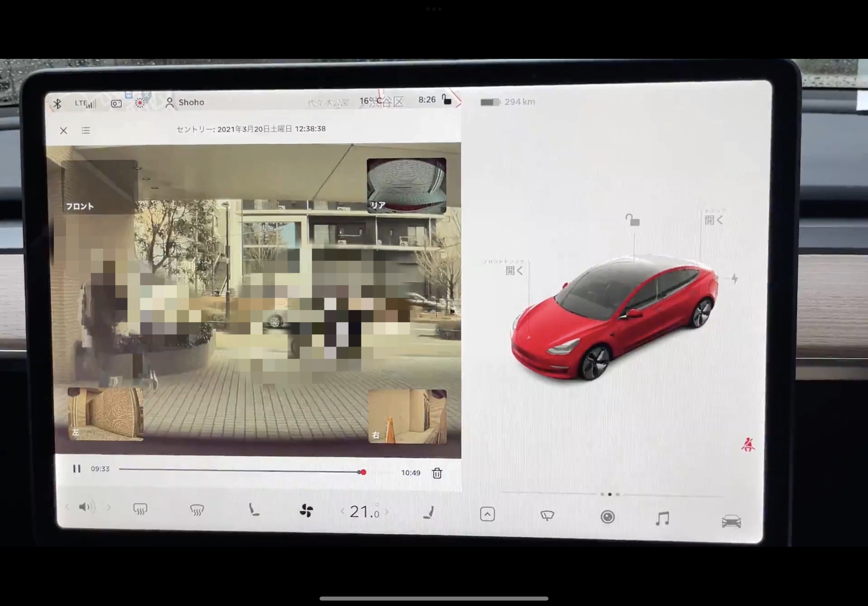The height and width of the screenshot is (606, 868).
Task: Increase volume with right arrow
Action: [109, 508]
